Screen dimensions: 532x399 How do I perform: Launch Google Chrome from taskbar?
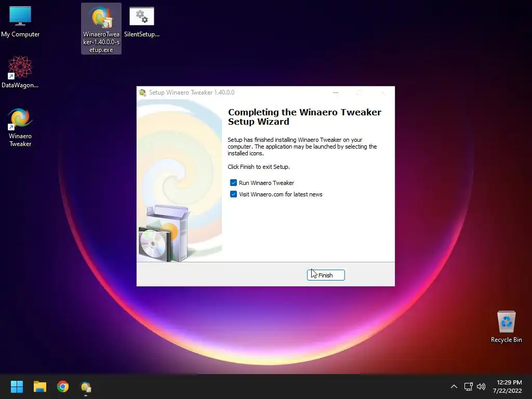tap(63, 387)
